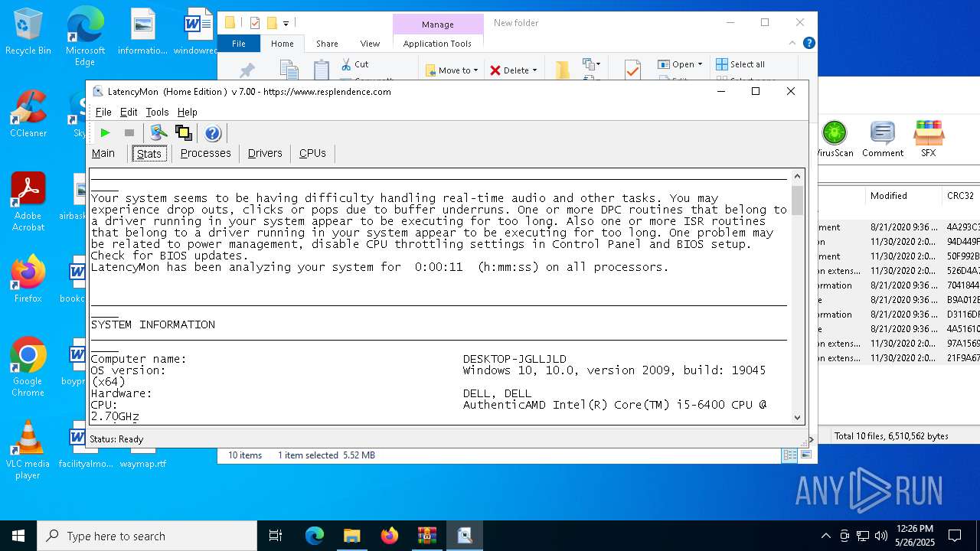Open Quick Access Toolbar customize dropdown
The image size is (980, 551).
click(x=286, y=23)
